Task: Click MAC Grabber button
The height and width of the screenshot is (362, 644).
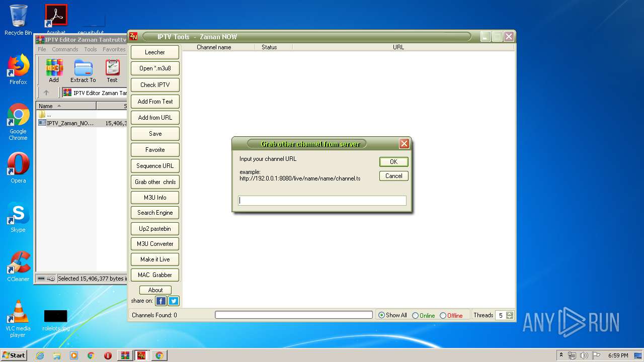Action: pyautogui.click(x=155, y=275)
